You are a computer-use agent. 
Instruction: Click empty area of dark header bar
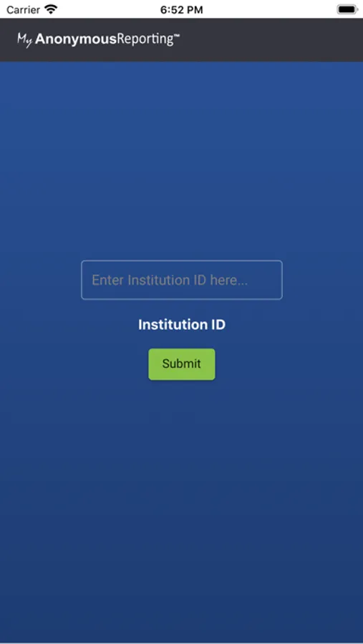pos(271,40)
